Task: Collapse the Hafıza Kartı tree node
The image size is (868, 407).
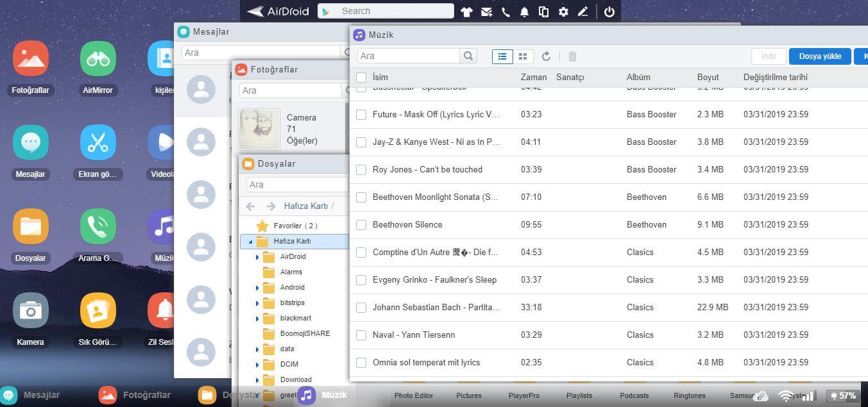Action: (x=250, y=242)
